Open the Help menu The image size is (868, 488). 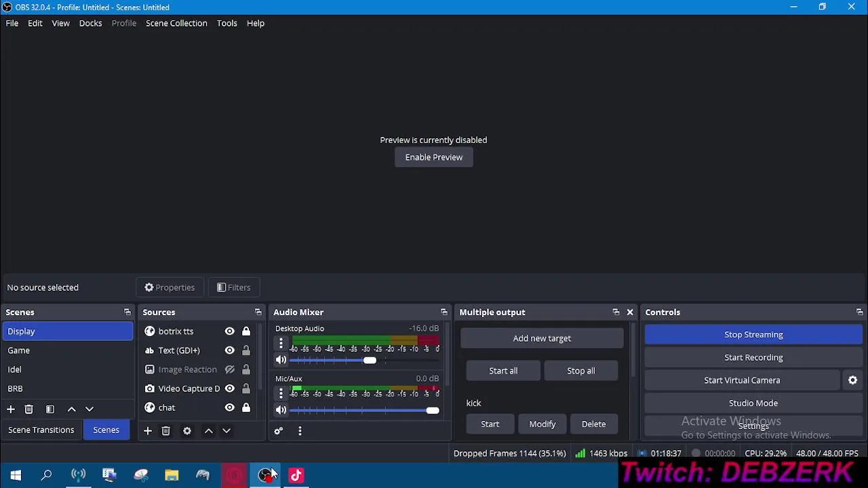click(256, 23)
